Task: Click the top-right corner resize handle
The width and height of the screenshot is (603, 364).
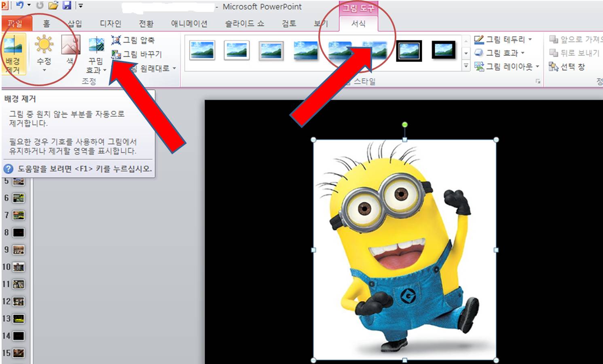Action: click(x=496, y=140)
